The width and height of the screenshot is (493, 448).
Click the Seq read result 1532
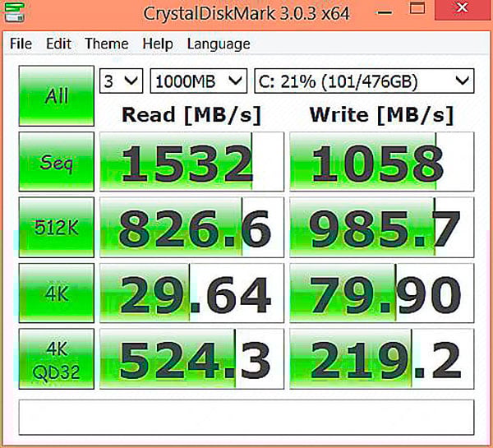191,162
